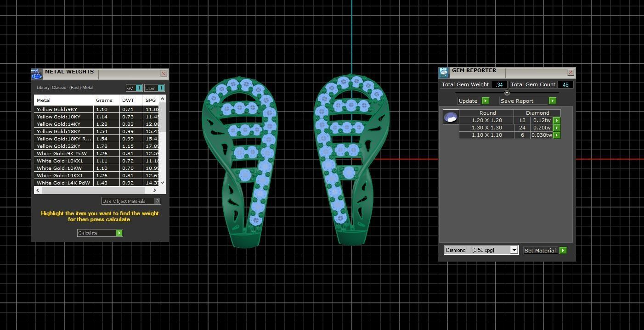Click the round diamond gem thumbnail

(451, 117)
